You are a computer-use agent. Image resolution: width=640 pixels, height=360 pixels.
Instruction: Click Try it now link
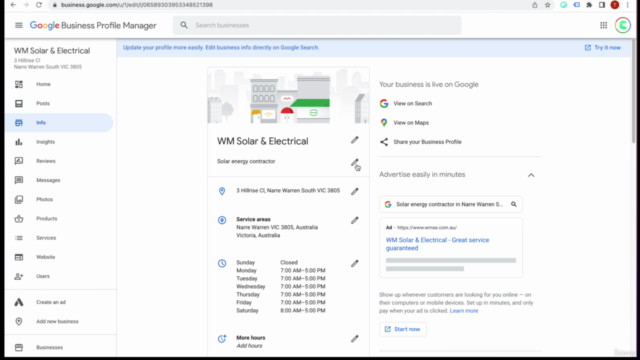(602, 47)
